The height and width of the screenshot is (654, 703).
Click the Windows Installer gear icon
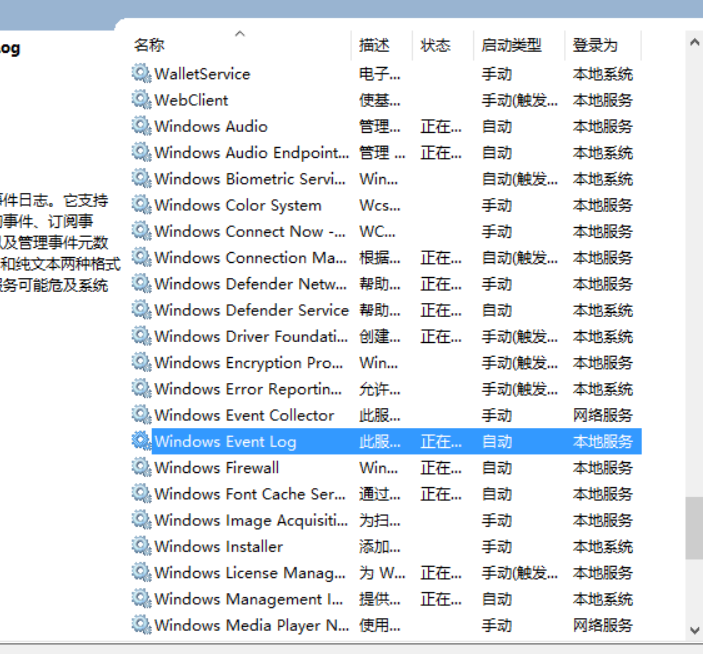[x=141, y=546]
